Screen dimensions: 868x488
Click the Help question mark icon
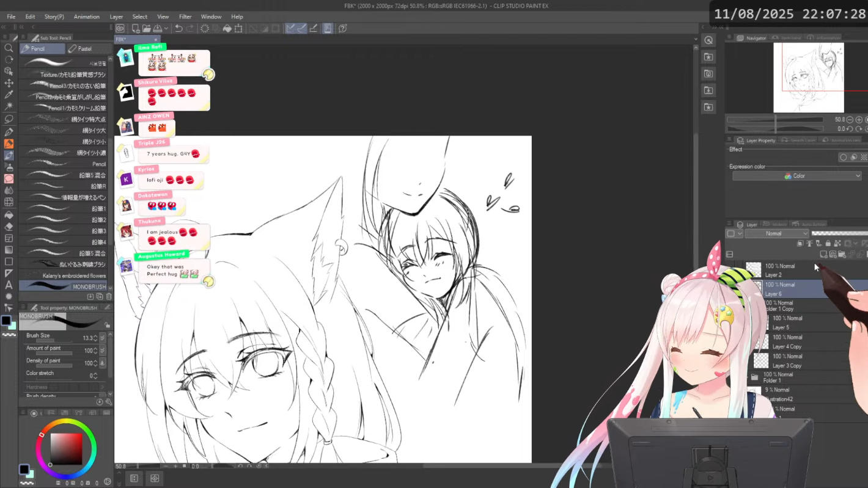[343, 28]
